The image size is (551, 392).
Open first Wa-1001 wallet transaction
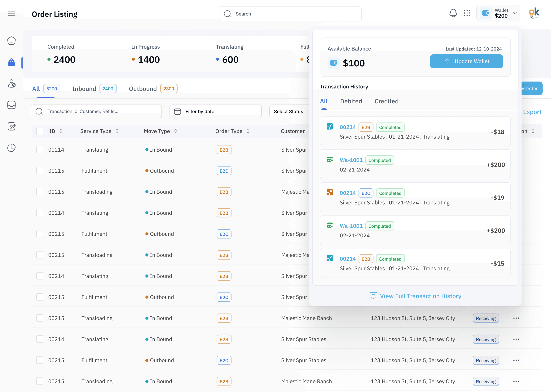(415, 164)
